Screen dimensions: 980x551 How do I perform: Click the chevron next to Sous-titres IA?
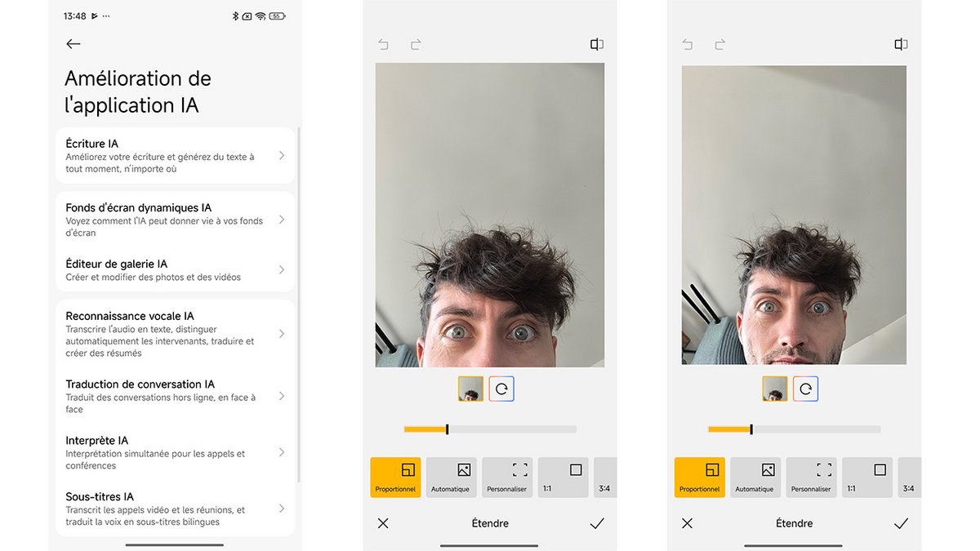(282, 509)
